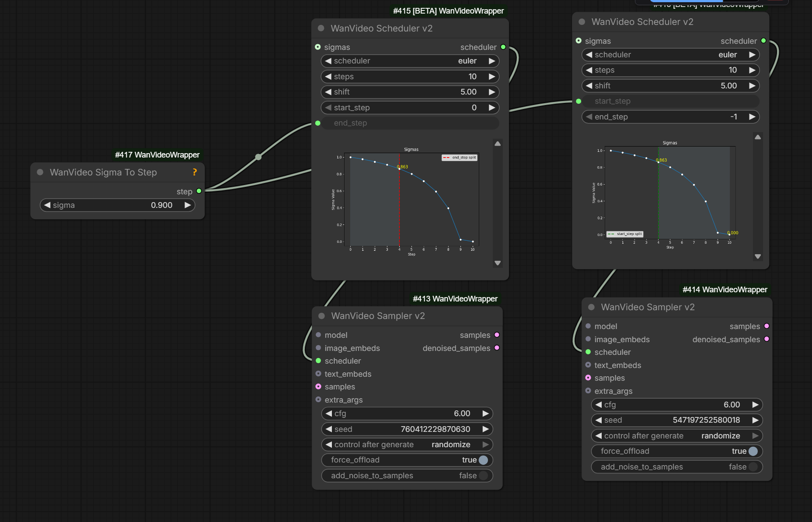Toggle force_offload in the #414 sampler
The image size is (812, 522).
click(x=753, y=451)
